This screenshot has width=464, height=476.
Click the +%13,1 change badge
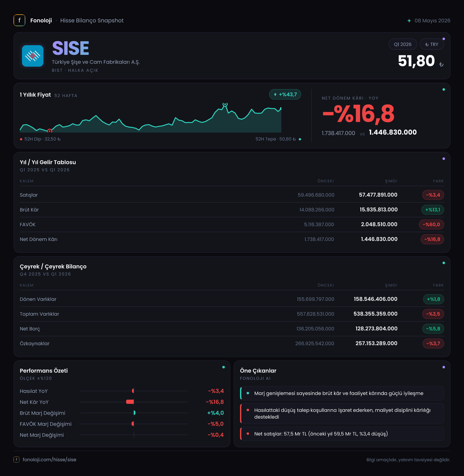point(433,210)
